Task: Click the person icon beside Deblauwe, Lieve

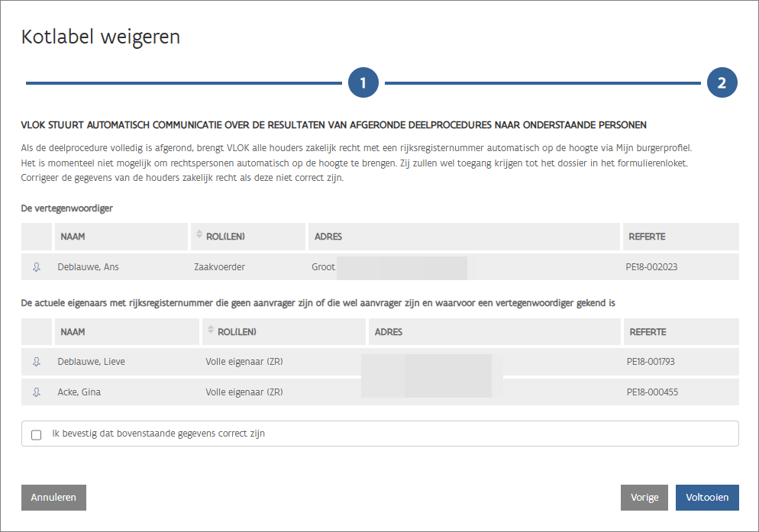Action: point(36,362)
